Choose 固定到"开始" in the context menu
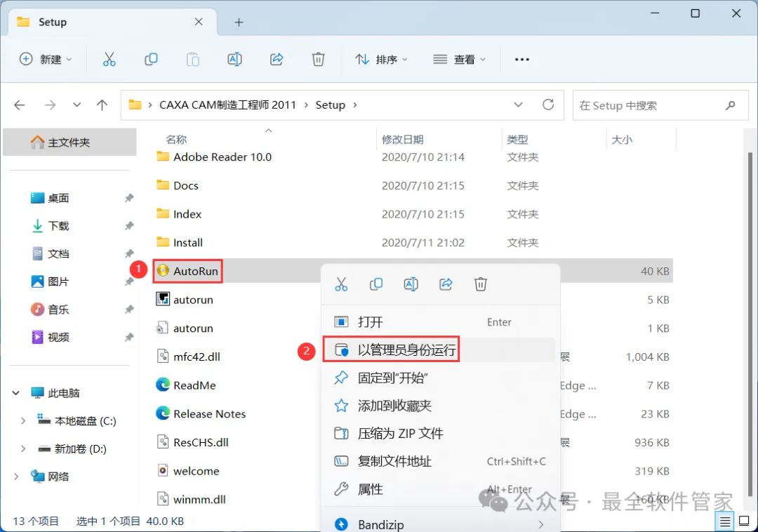 tap(440, 378)
